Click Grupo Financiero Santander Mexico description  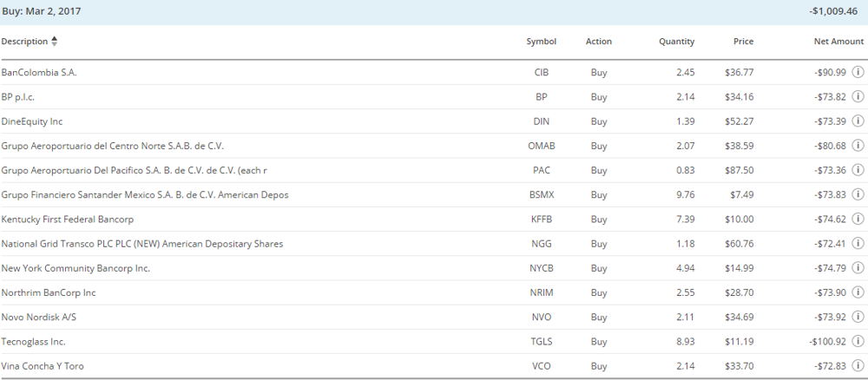144,194
